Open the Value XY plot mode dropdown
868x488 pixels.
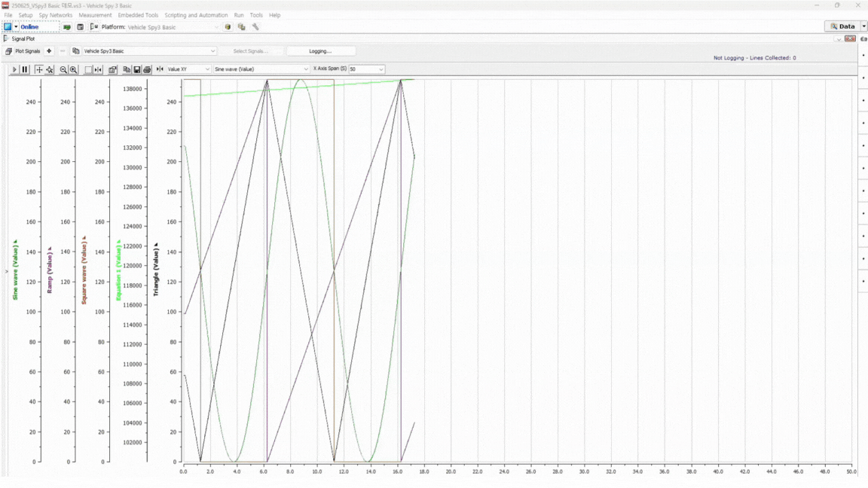[x=206, y=69]
